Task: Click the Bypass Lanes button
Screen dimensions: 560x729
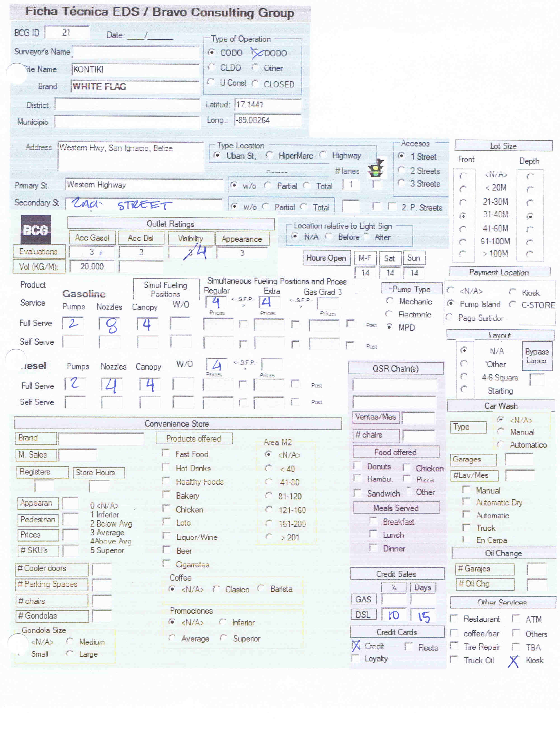Action: (537, 356)
